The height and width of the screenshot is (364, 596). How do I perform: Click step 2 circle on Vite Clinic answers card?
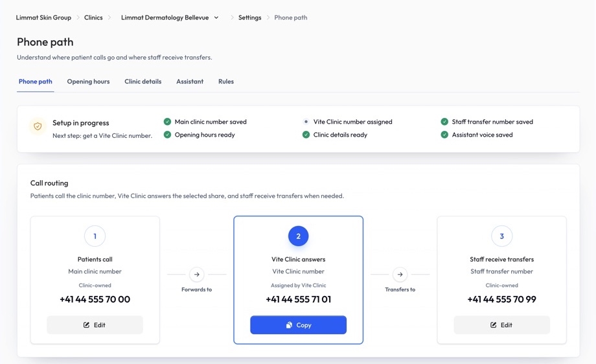pyautogui.click(x=299, y=236)
